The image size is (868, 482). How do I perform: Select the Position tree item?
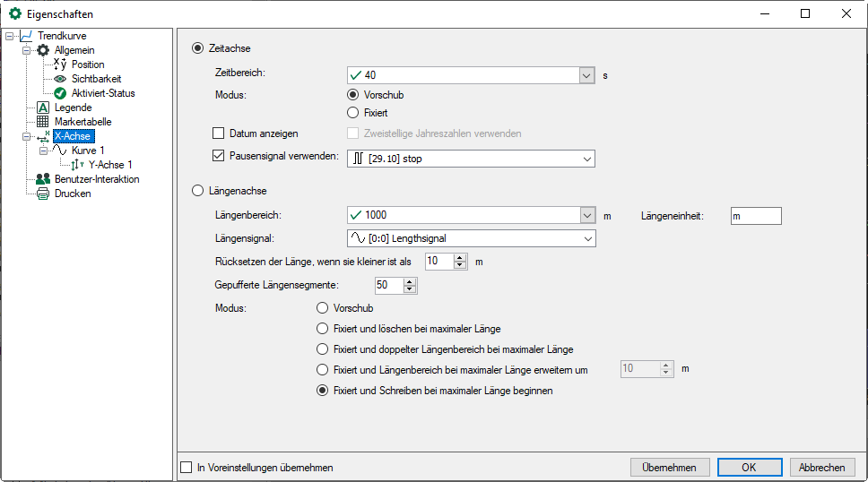click(88, 65)
